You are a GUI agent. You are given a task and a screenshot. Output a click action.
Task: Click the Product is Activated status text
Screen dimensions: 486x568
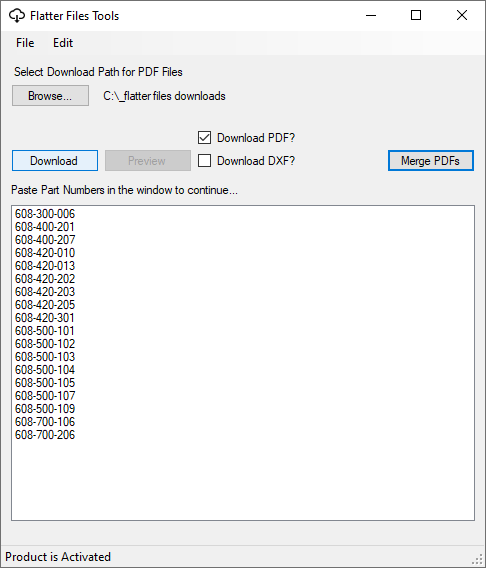58,557
